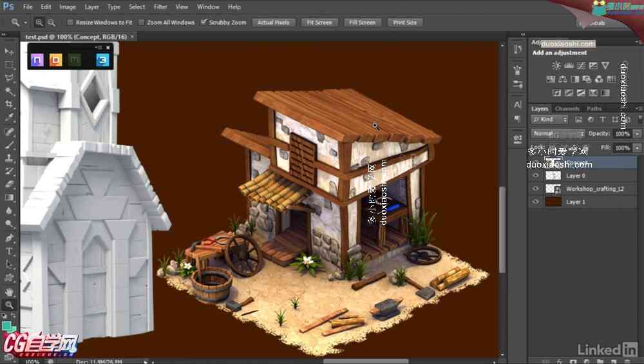Enable Resize Windows to Fit checkbox
The width and height of the screenshot is (644, 364).
[x=70, y=22]
